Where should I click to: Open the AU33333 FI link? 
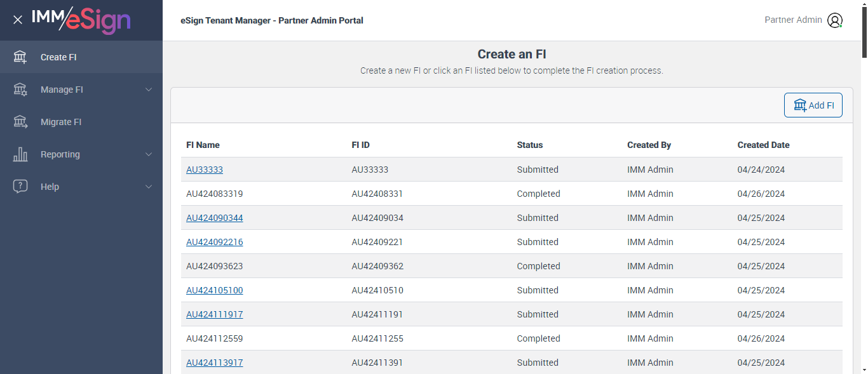coord(205,170)
